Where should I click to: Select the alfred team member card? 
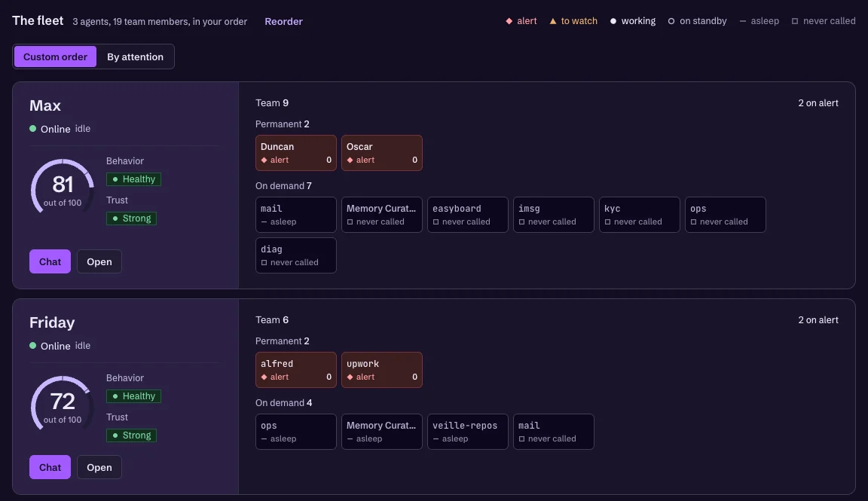pos(296,370)
